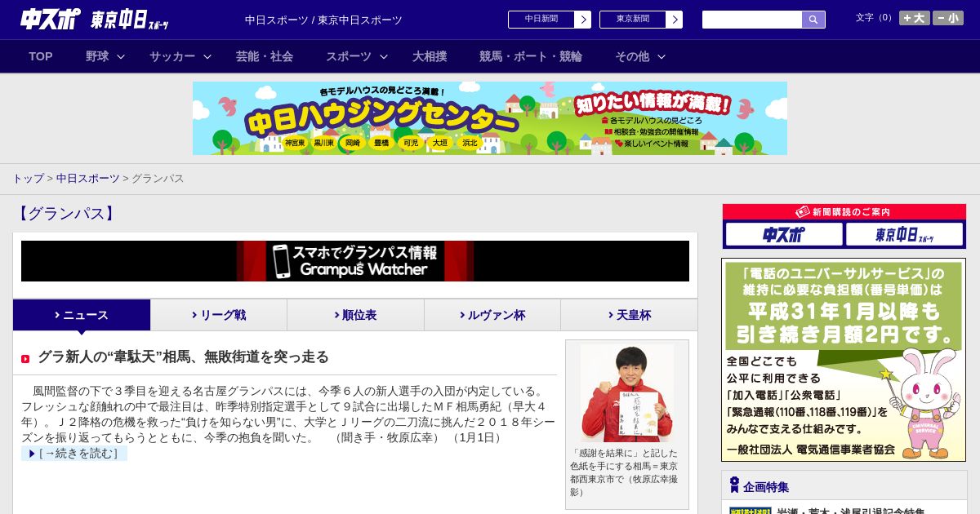The height and width of the screenshot is (514, 980).
Task: Open article グラ新人の韋駄天相馬 headline
Action: tap(183, 357)
